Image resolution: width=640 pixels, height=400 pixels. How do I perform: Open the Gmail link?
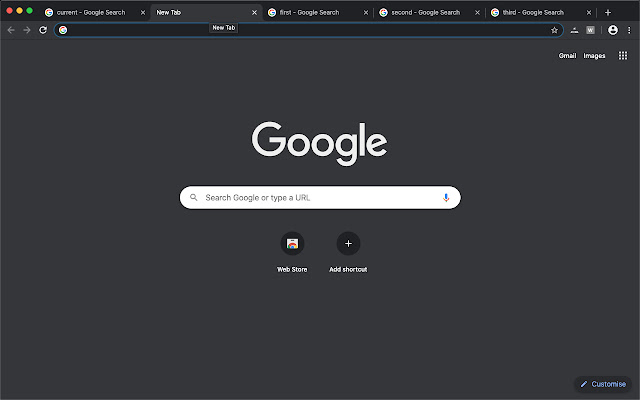pyautogui.click(x=567, y=56)
